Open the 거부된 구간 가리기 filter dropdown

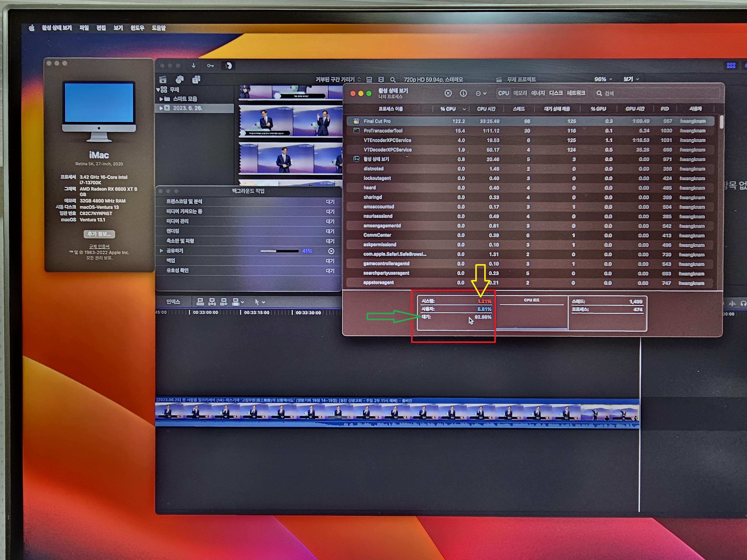(x=338, y=79)
